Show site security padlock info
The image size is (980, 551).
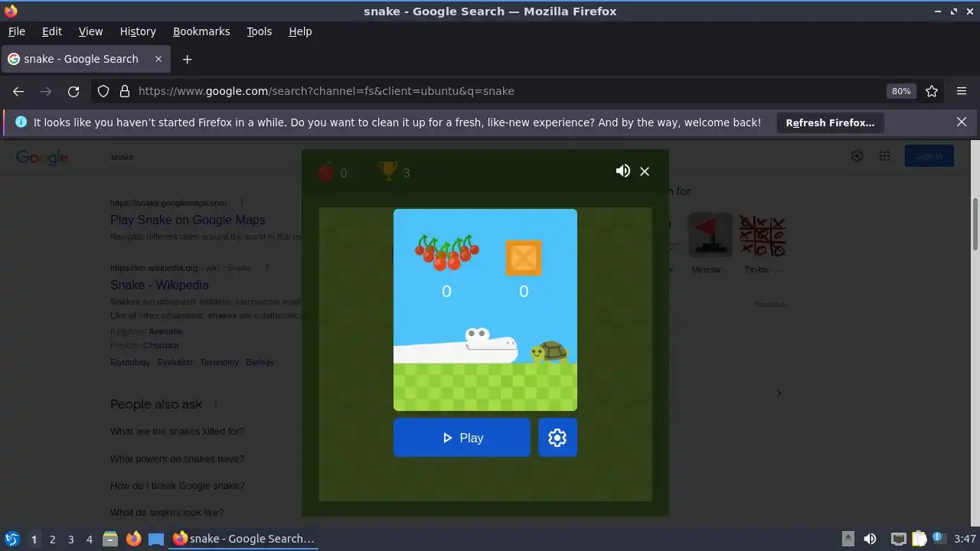tap(125, 91)
